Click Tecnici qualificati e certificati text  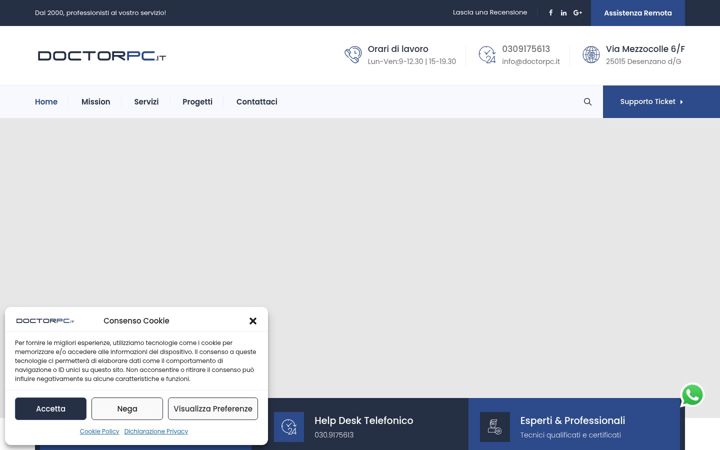pyautogui.click(x=570, y=435)
